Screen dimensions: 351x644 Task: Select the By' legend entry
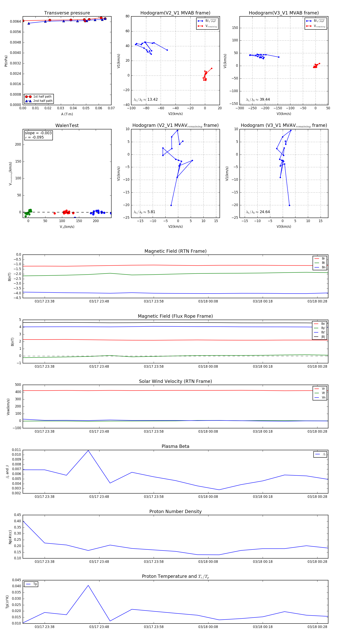click(320, 328)
